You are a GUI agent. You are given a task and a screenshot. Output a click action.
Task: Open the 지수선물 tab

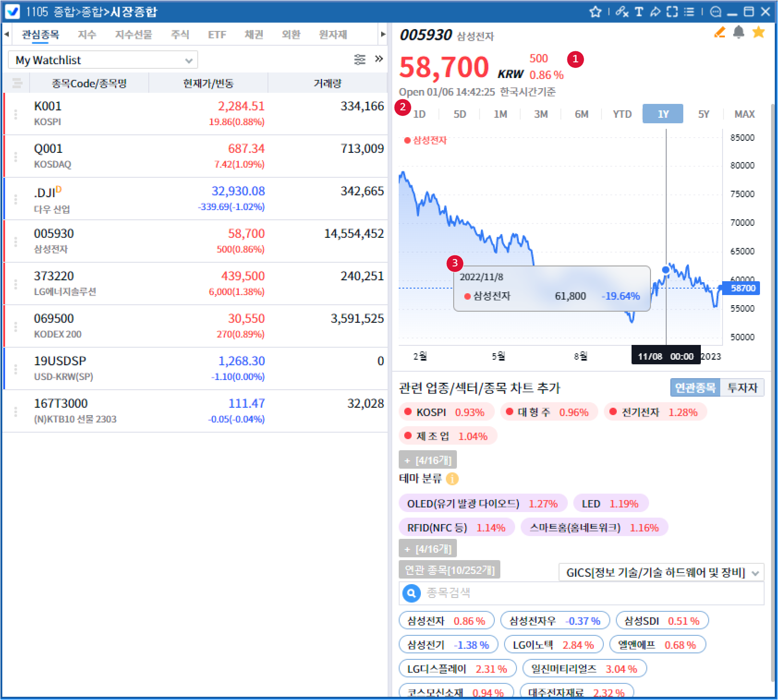point(134,35)
